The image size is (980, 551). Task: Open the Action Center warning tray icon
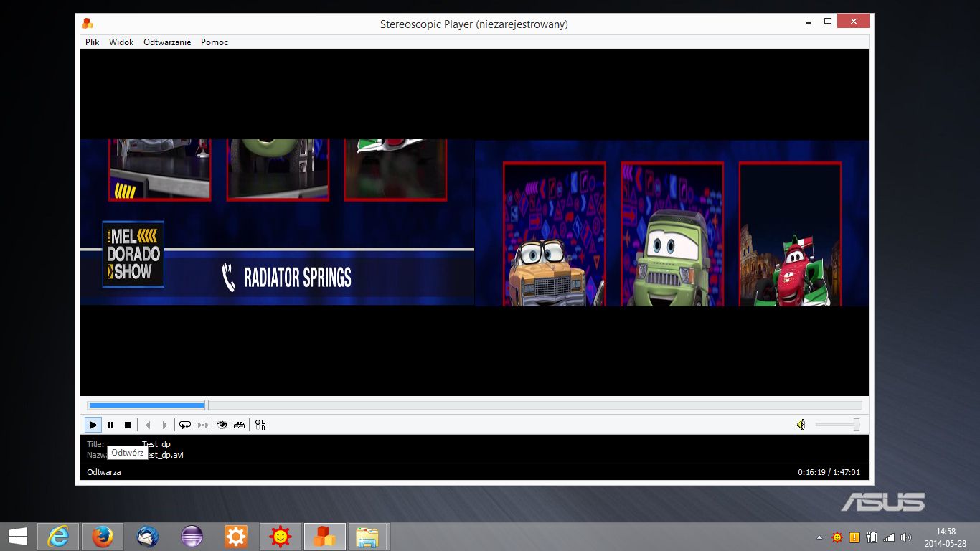(x=854, y=537)
